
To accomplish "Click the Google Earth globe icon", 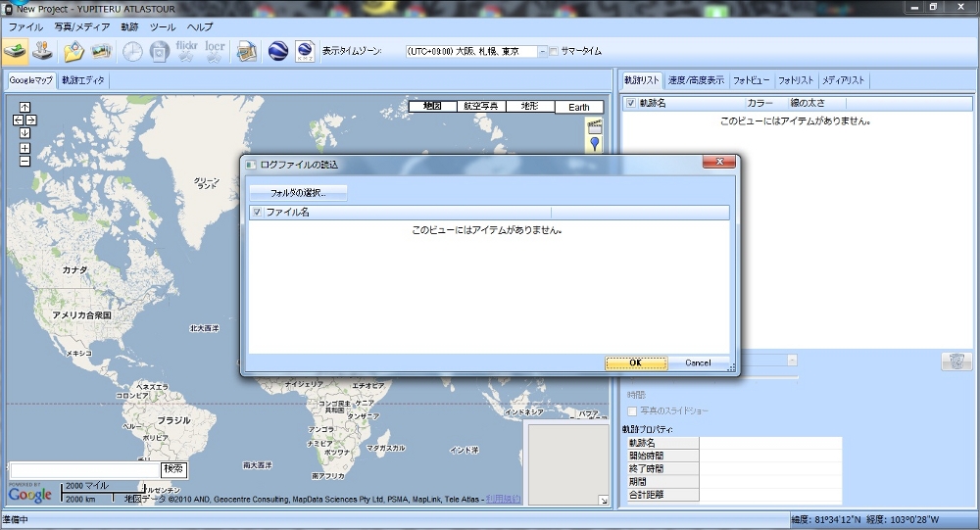I will tap(277, 51).
